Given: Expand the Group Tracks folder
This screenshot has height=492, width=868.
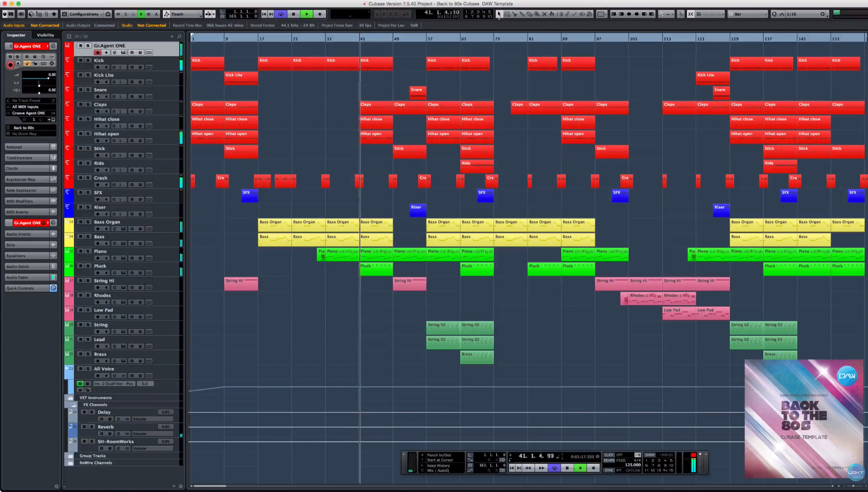Looking at the screenshot, I should [71, 456].
